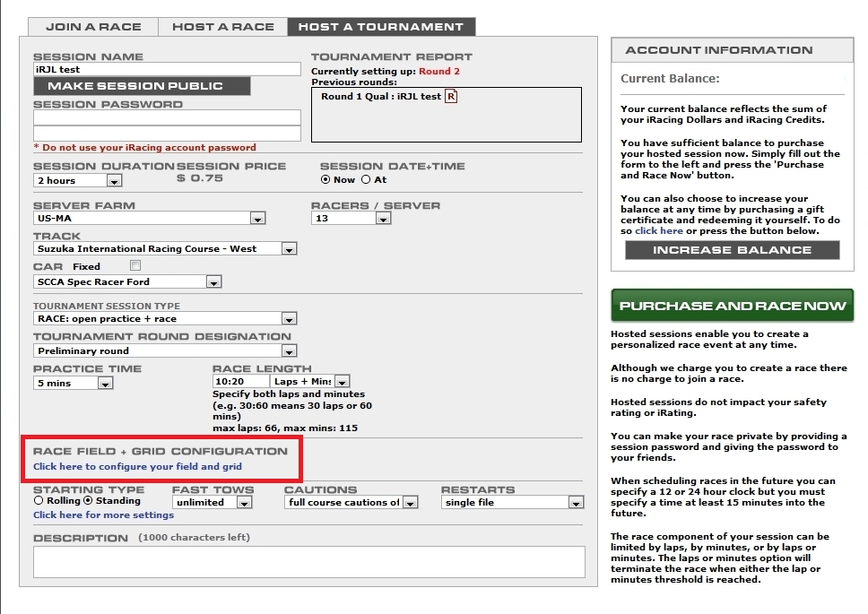Click the Race Length value field
Screen dimensions: 868x614
click(x=241, y=381)
